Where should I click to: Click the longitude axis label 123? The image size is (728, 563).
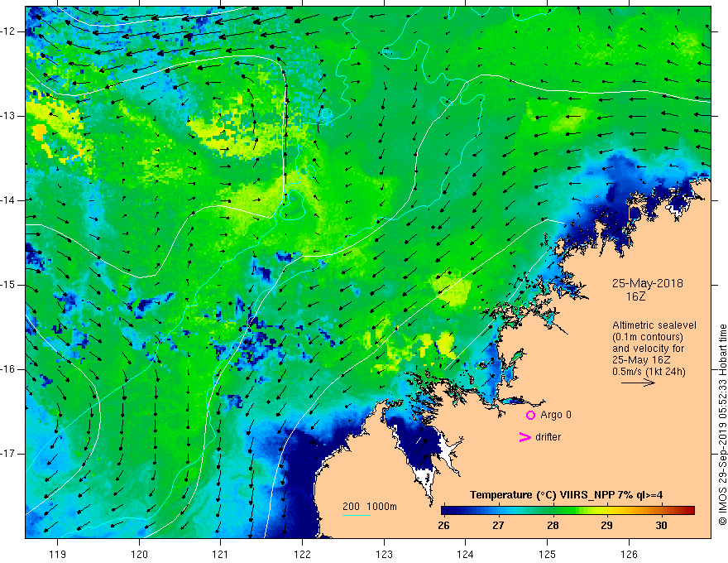click(384, 554)
